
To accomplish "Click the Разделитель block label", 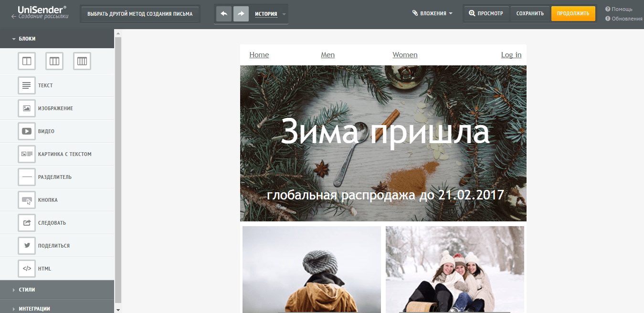I will 55,177.
